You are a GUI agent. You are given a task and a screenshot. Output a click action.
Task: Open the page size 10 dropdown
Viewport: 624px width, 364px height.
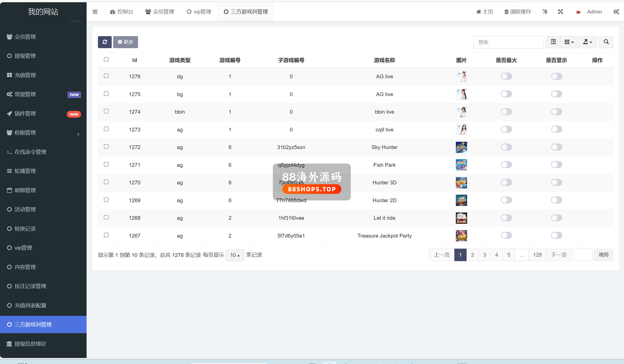tap(235, 255)
